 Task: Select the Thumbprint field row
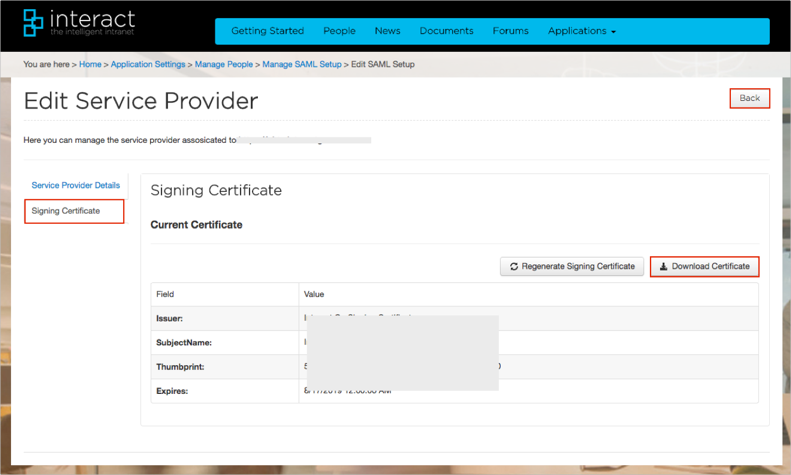177,366
